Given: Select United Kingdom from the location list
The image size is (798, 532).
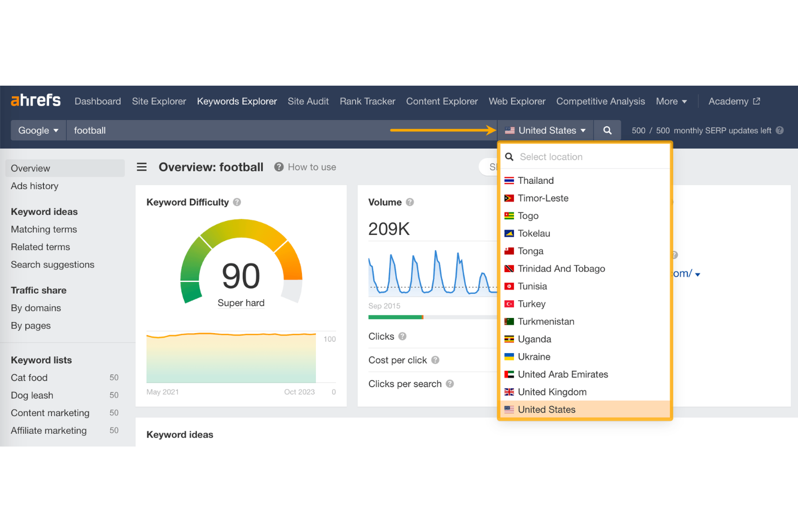Looking at the screenshot, I should pos(552,392).
